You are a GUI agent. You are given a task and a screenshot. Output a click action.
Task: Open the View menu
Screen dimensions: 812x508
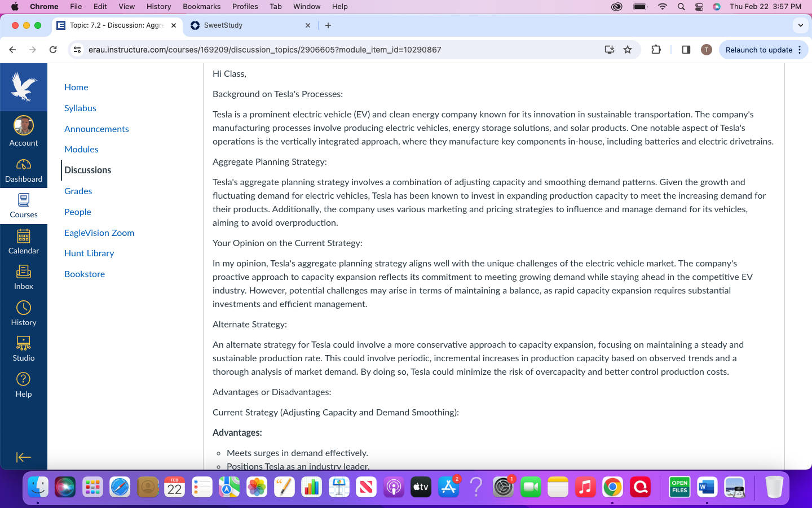click(127, 7)
